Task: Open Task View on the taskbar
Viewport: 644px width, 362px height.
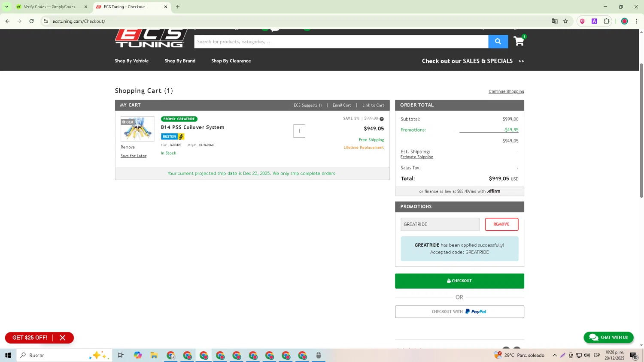Action: 121,356
